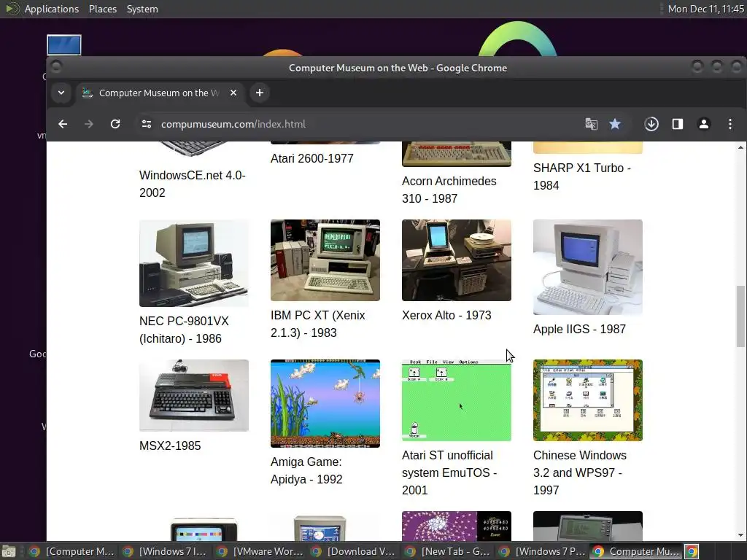Click scrollbar up arrow
Image resolution: width=747 pixels, height=560 pixels.
tap(740, 147)
